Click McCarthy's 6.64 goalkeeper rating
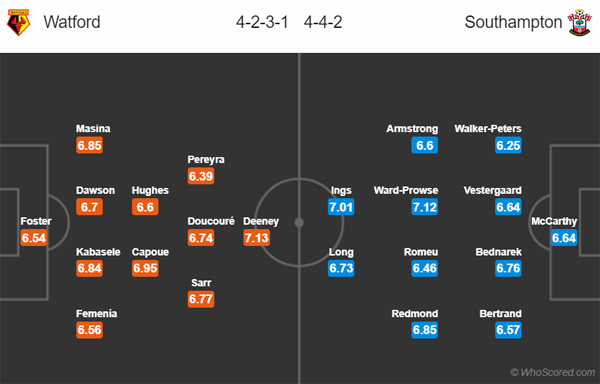Viewport: 600px width, 384px height. click(564, 238)
